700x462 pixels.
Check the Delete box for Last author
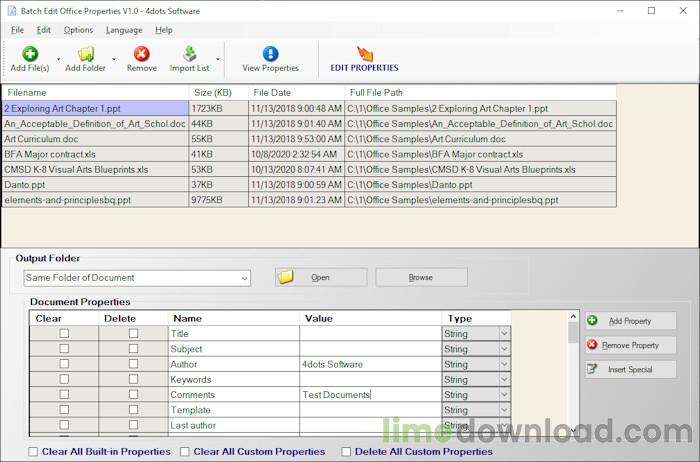tap(133, 425)
